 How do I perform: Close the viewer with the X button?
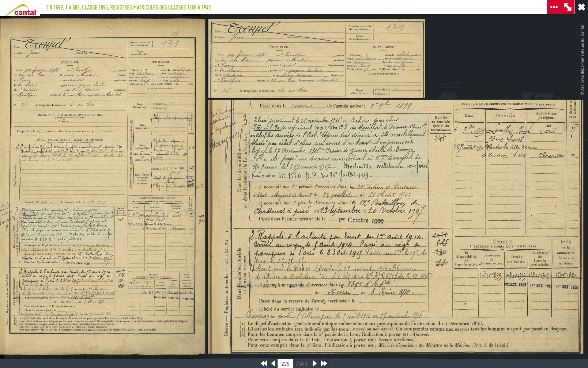pos(581,7)
